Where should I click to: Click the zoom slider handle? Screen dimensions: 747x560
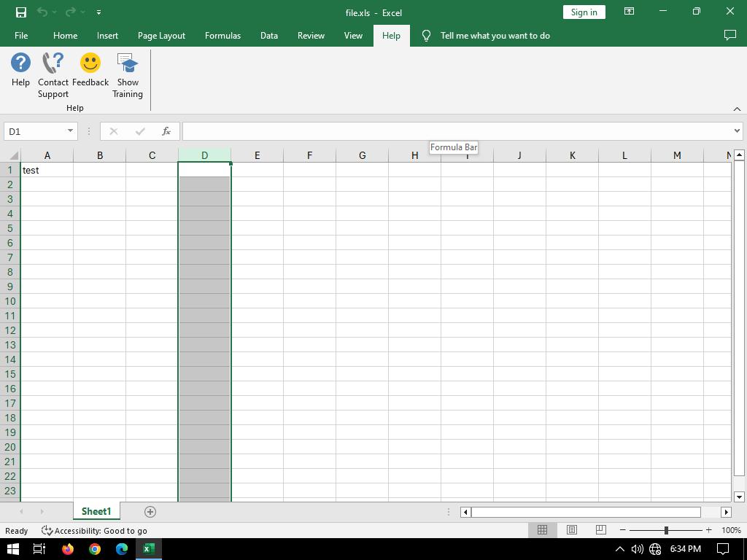point(666,530)
